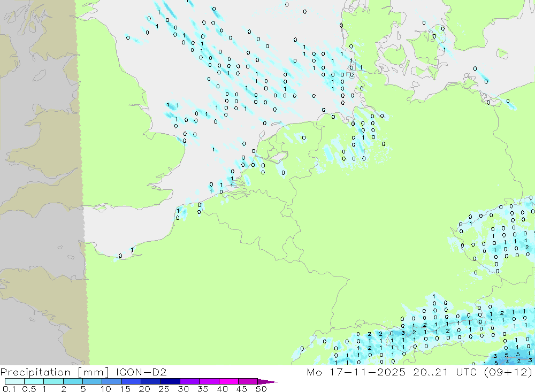Pick the 10–15 mm legend color swatch
This screenshot has width=535, height=392.
click(112, 381)
